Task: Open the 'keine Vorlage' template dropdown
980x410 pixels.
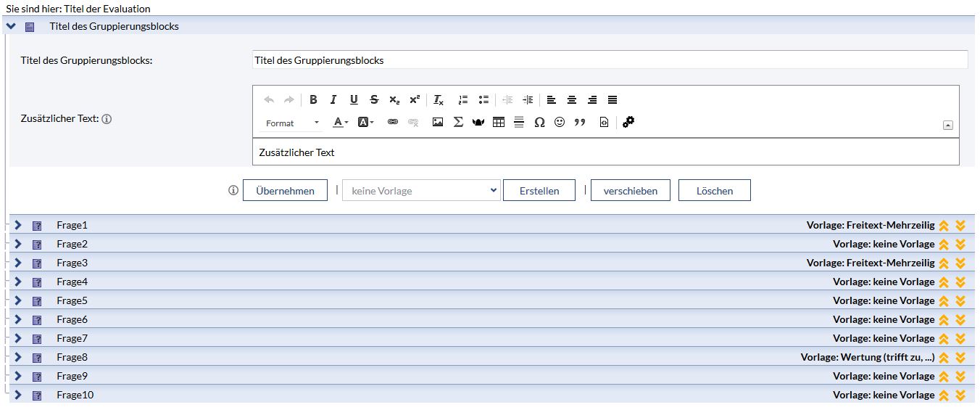Action: click(421, 191)
